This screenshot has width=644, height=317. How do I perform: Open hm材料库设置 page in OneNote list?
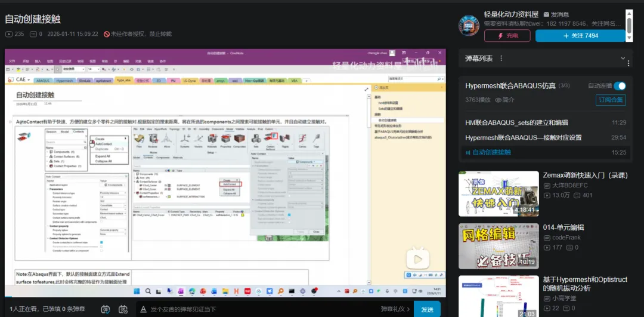point(388,102)
